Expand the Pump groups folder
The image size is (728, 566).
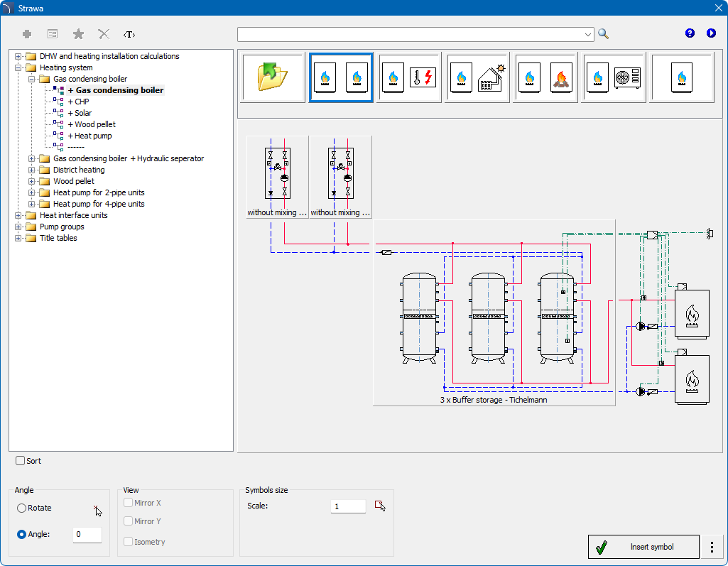click(18, 227)
